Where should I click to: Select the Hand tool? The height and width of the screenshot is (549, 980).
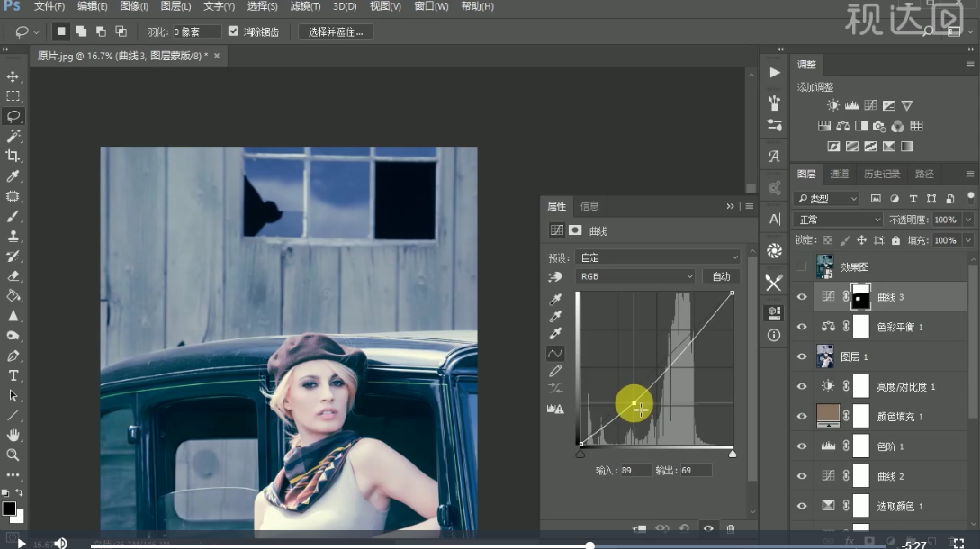[x=13, y=436]
